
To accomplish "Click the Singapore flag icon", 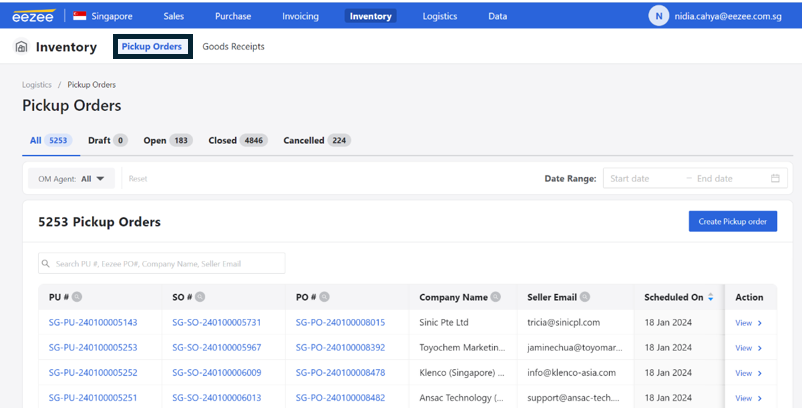I will (80, 16).
